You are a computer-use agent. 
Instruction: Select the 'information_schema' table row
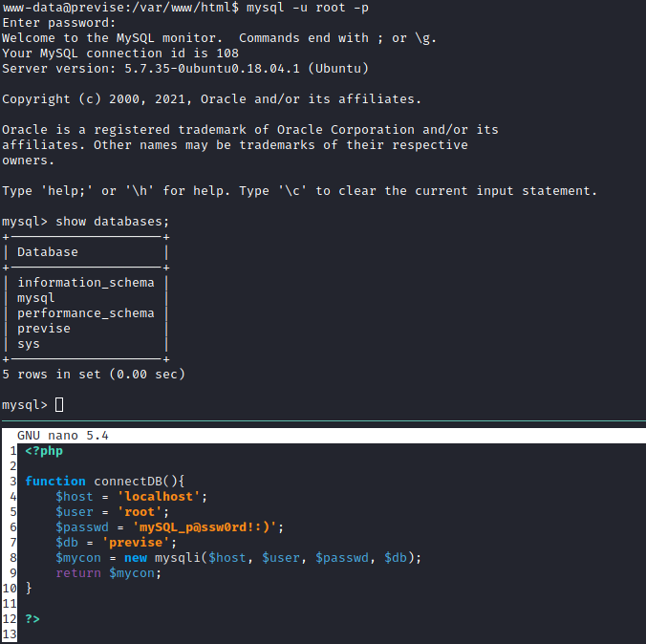click(86, 283)
